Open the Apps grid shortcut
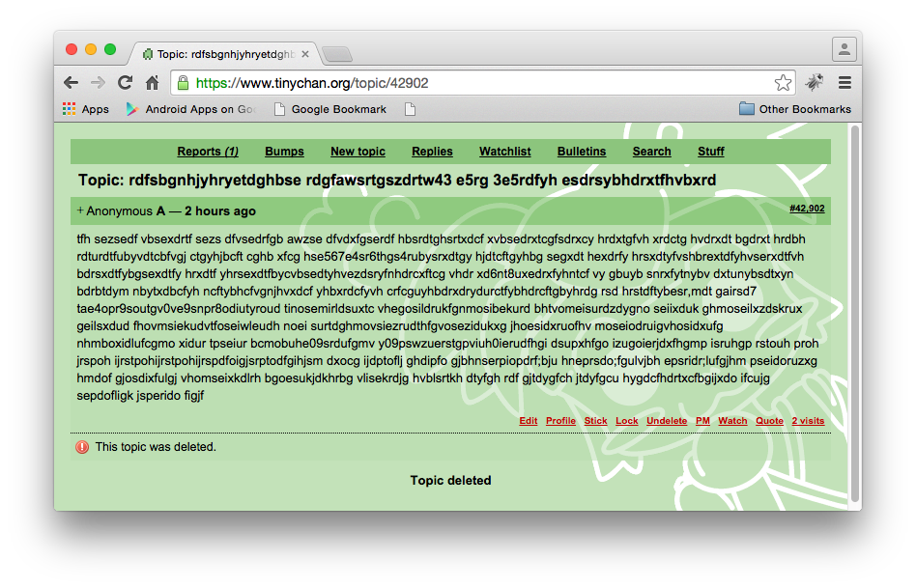Viewport: 916px width, 588px height. tap(86, 109)
